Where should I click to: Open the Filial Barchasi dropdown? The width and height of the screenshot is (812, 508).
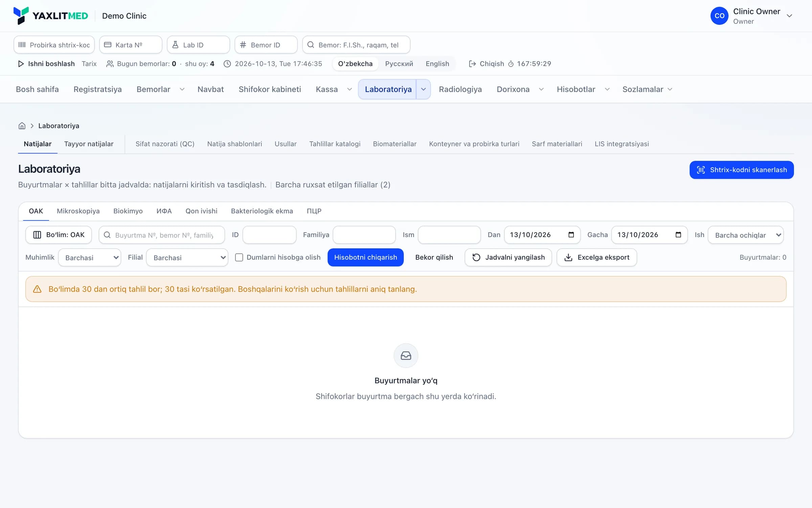click(x=187, y=257)
